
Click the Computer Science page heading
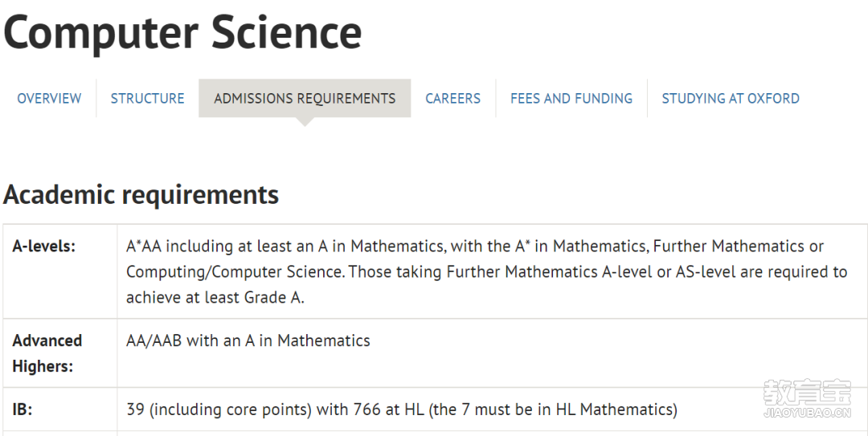pyautogui.click(x=182, y=32)
